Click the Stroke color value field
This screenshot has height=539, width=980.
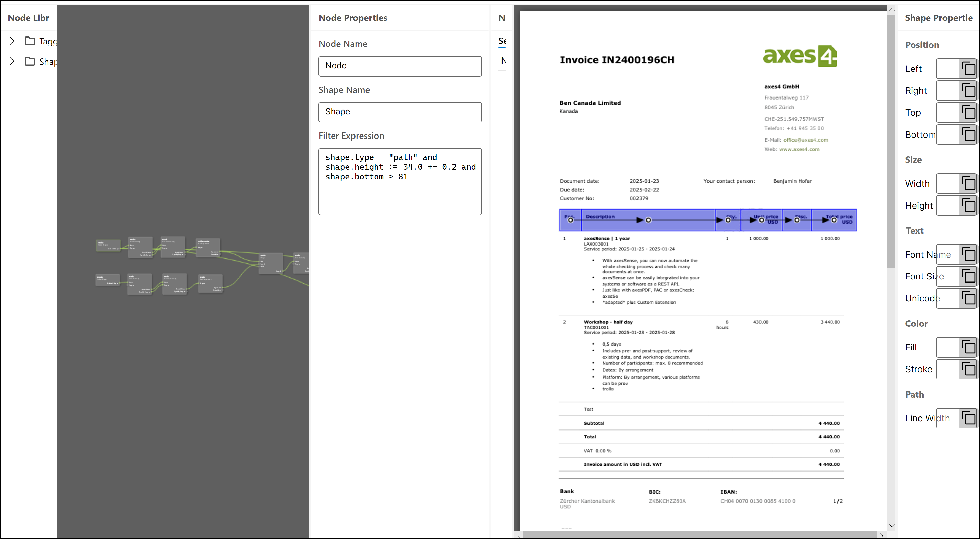pyautogui.click(x=948, y=369)
